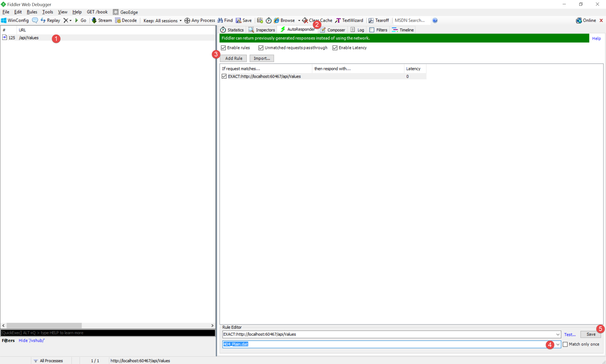Click the Latency column header
Viewport: 606px width, 364px height.
(x=415, y=69)
